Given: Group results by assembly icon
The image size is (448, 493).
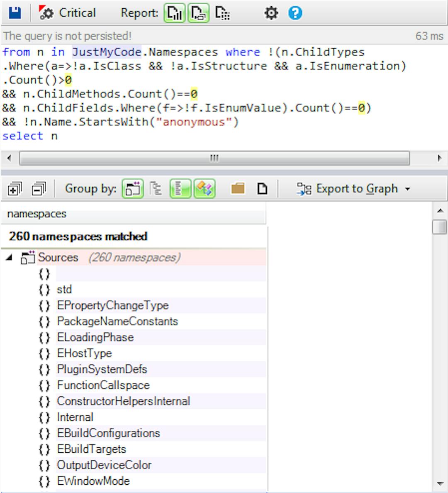Looking at the screenshot, I should 133,189.
